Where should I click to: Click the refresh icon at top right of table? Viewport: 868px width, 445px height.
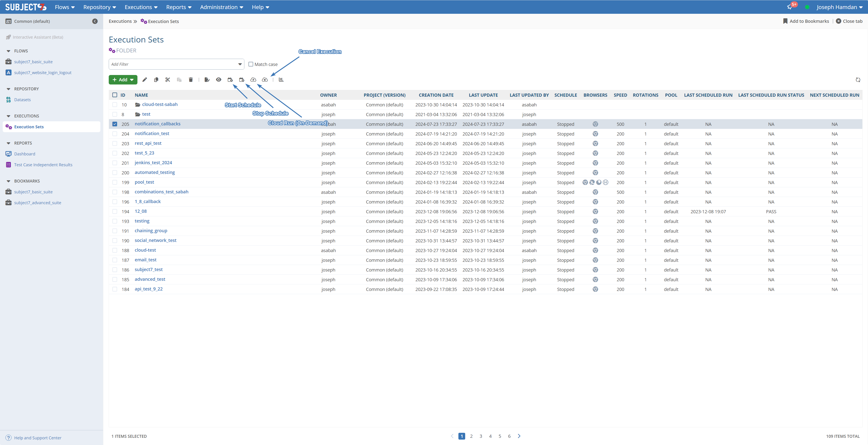point(858,80)
